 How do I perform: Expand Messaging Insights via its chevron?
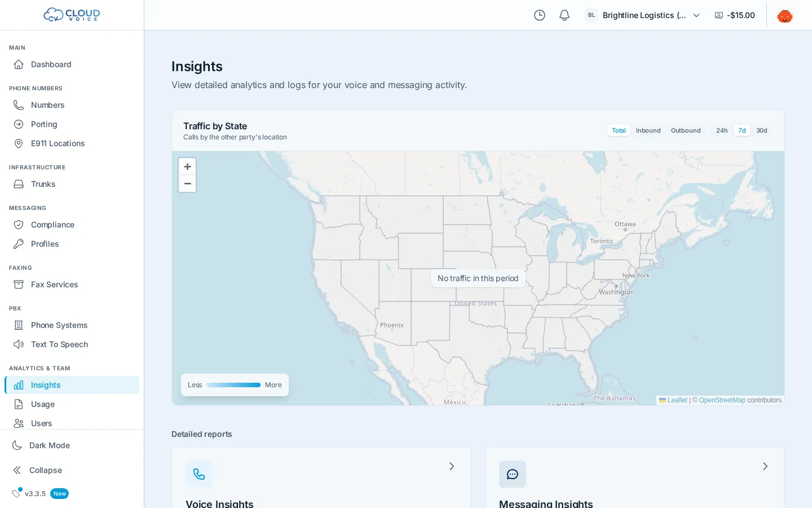point(765,466)
